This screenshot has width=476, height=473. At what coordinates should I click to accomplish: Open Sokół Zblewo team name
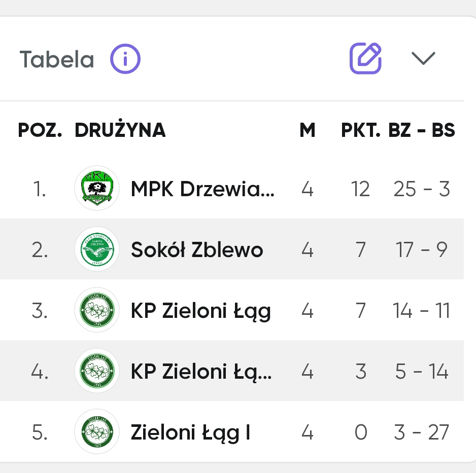point(197,250)
